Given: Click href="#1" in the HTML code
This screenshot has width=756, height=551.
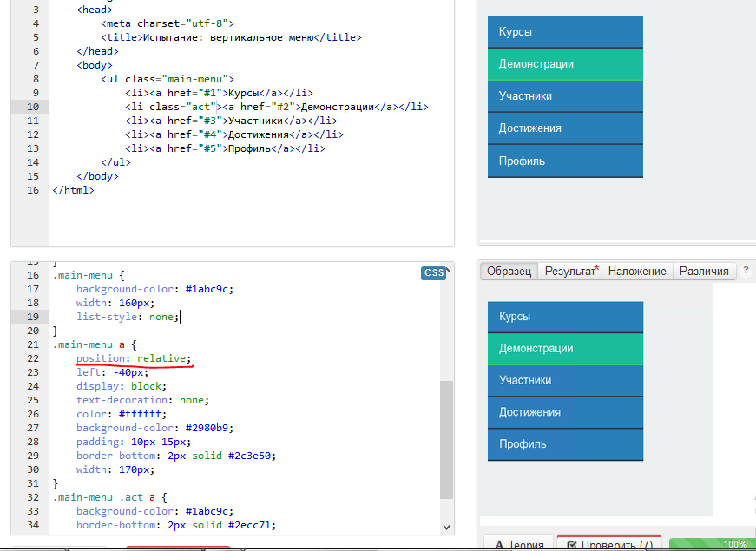Looking at the screenshot, I should 194,93.
